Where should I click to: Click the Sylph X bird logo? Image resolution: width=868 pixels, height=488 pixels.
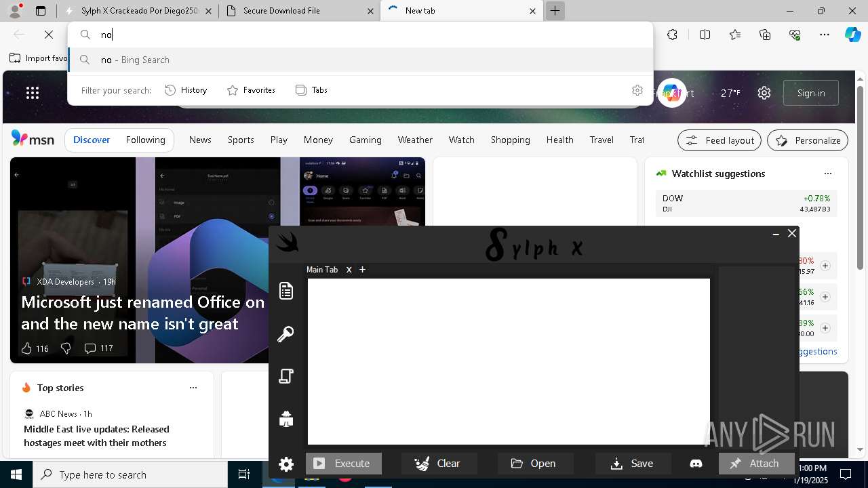coord(288,242)
